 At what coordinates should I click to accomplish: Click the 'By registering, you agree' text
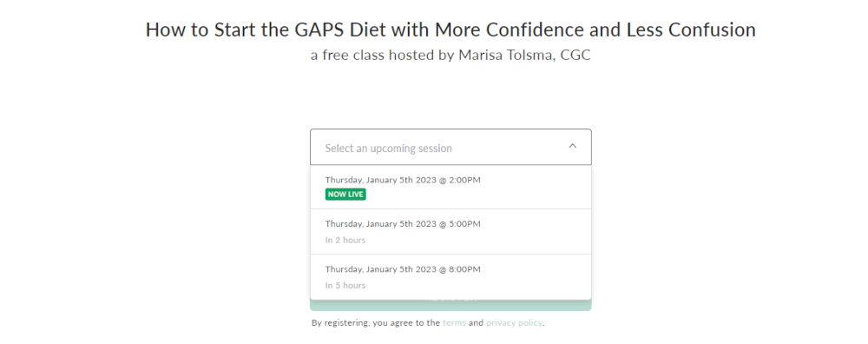pos(376,322)
